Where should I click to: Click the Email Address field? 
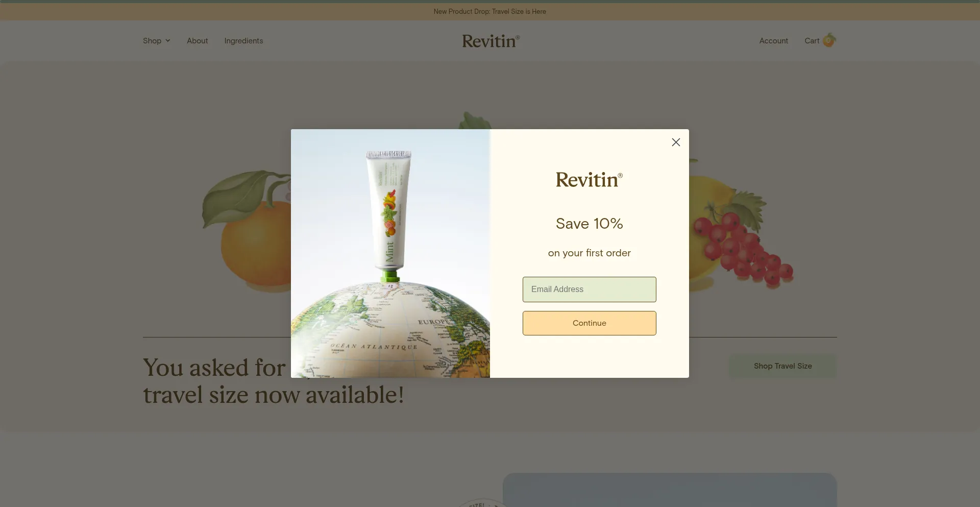tap(589, 289)
